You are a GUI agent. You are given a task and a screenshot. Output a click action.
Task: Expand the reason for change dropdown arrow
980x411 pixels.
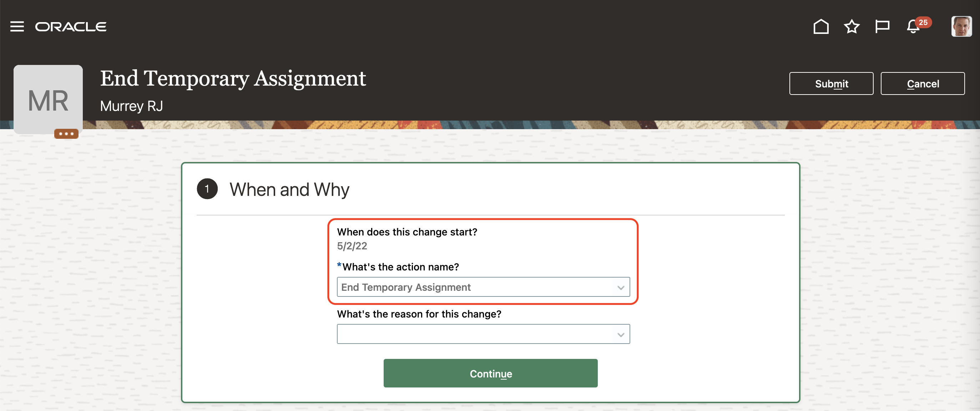click(x=621, y=335)
